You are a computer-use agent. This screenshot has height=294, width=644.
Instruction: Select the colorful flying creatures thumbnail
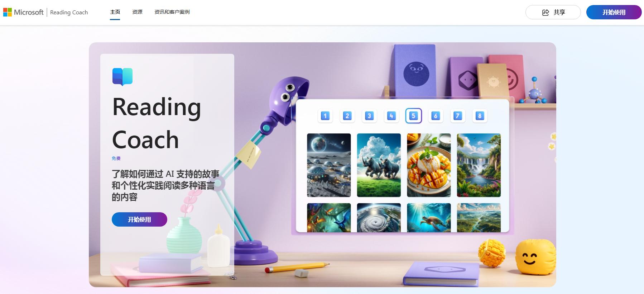tap(329, 218)
